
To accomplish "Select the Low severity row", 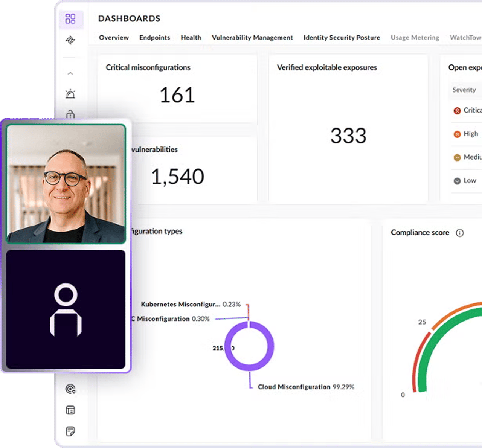I will click(466, 181).
